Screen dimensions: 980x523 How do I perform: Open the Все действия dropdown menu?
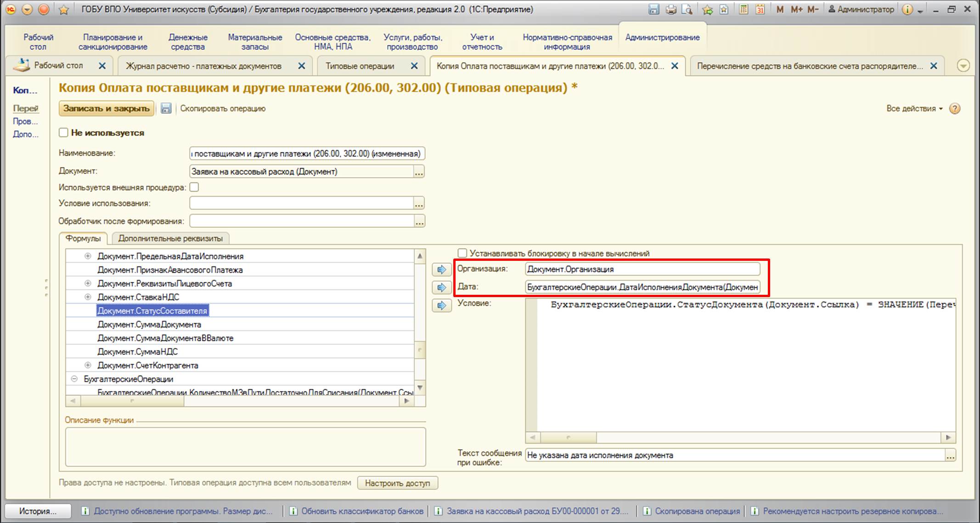914,108
